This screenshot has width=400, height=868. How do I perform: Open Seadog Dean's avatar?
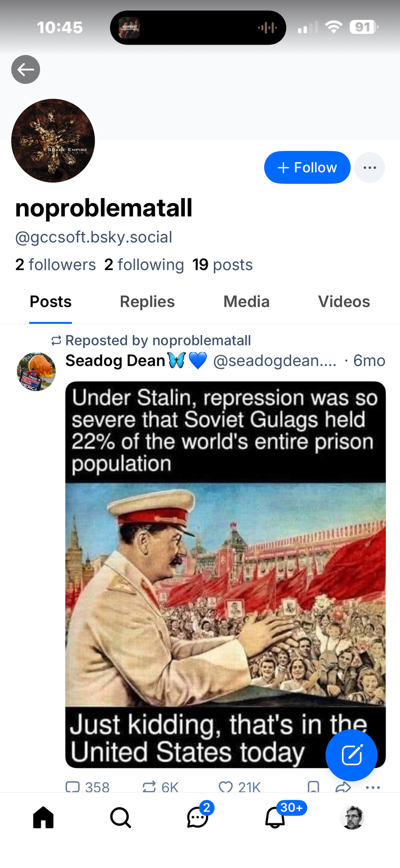[x=36, y=372]
